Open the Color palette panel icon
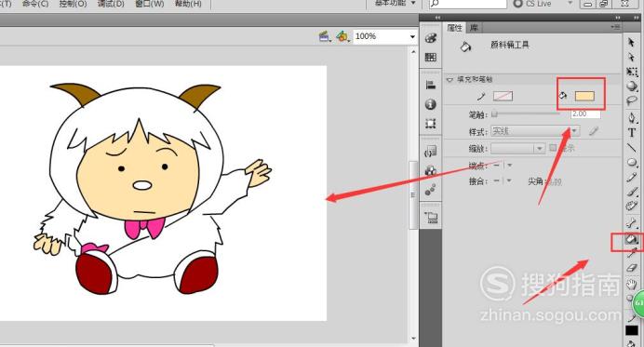 point(430,38)
